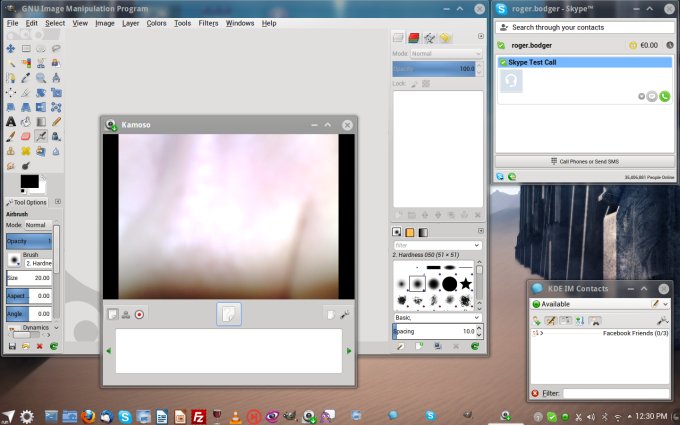This screenshot has height=425, width=680.
Task: Click Call Phones or Send SMS button
Action: (584, 161)
